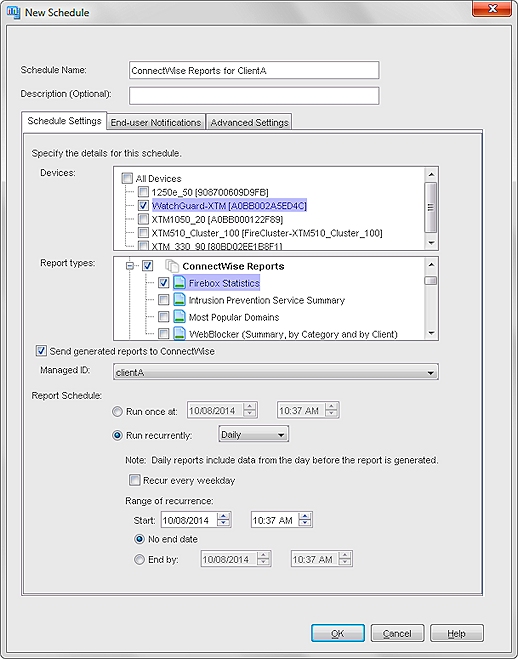Check the 1250e_50 device checkbox
Viewport: 518px width, 659px height.
143,192
